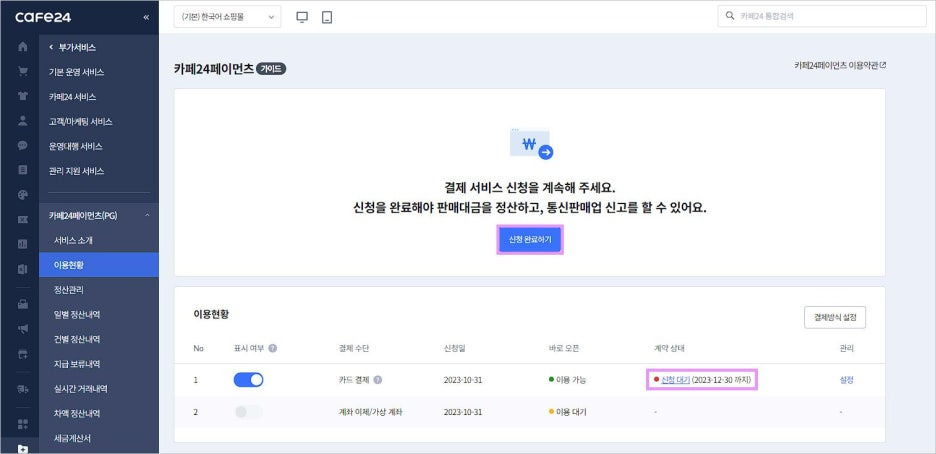The image size is (936, 454).
Task: Click the 이용 가능 status text
Action: pos(571,379)
